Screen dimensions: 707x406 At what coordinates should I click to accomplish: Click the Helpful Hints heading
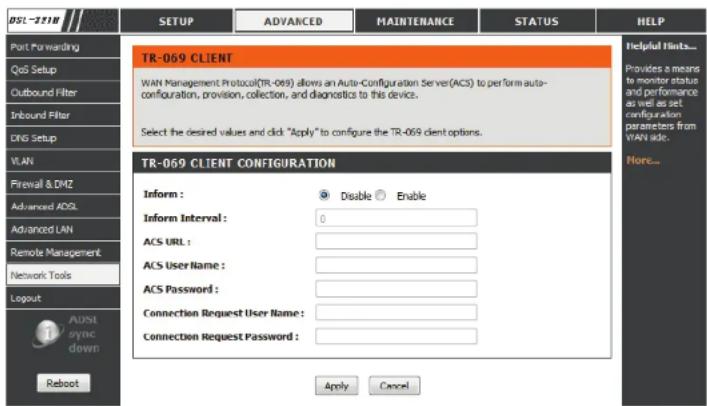pyautogui.click(x=661, y=46)
